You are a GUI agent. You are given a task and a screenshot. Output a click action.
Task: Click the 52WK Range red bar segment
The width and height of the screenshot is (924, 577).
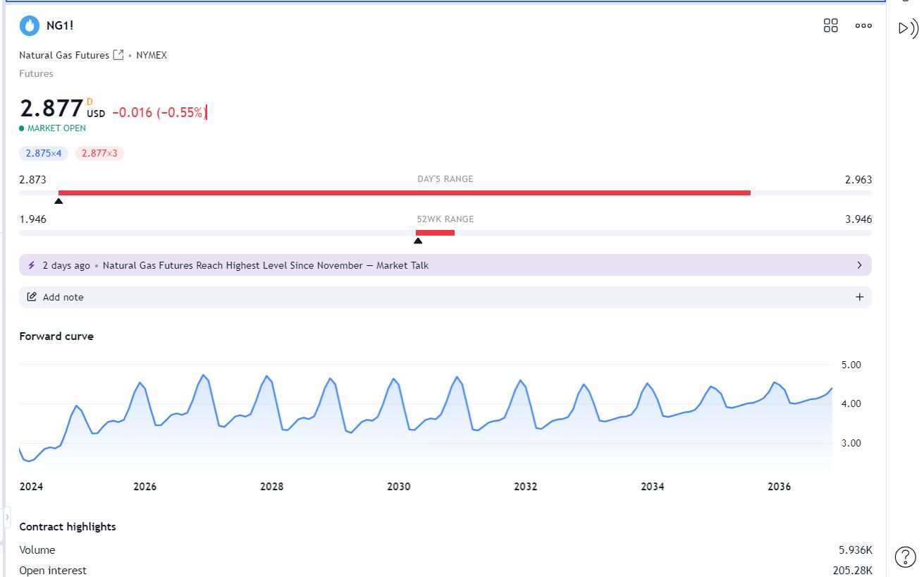pyautogui.click(x=435, y=233)
